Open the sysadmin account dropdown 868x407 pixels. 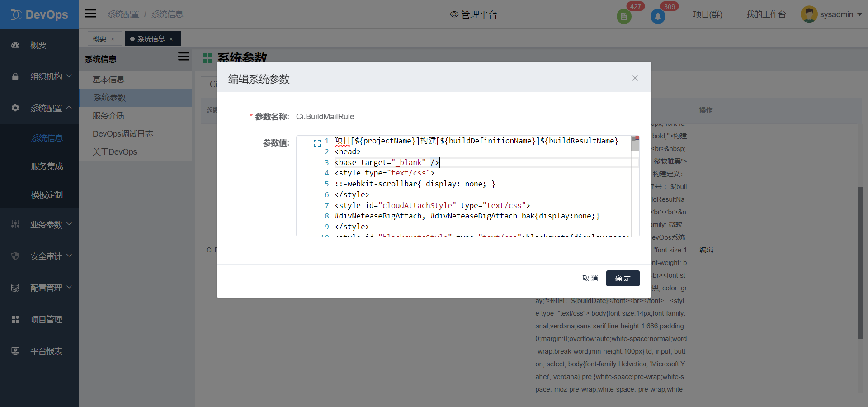(859, 14)
